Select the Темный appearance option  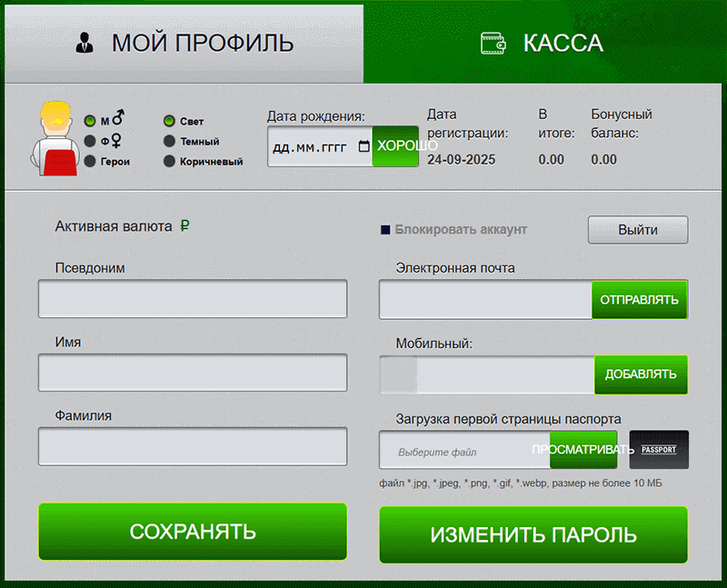(170, 140)
